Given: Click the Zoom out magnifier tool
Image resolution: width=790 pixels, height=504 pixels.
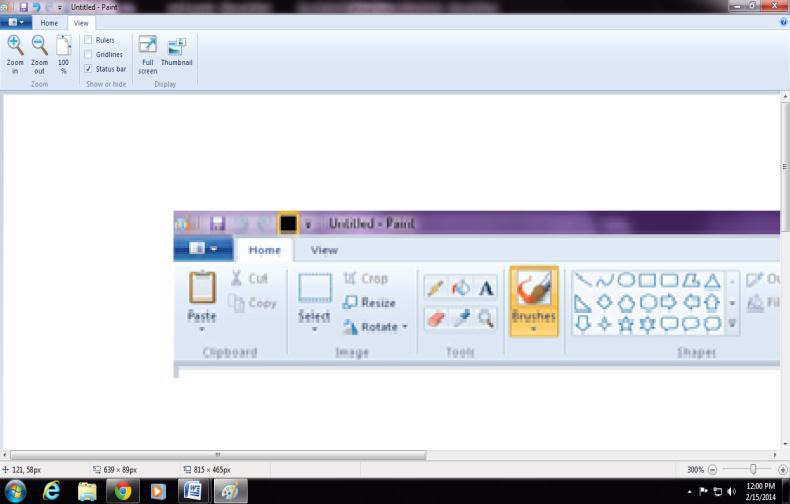Looking at the screenshot, I should [39, 54].
